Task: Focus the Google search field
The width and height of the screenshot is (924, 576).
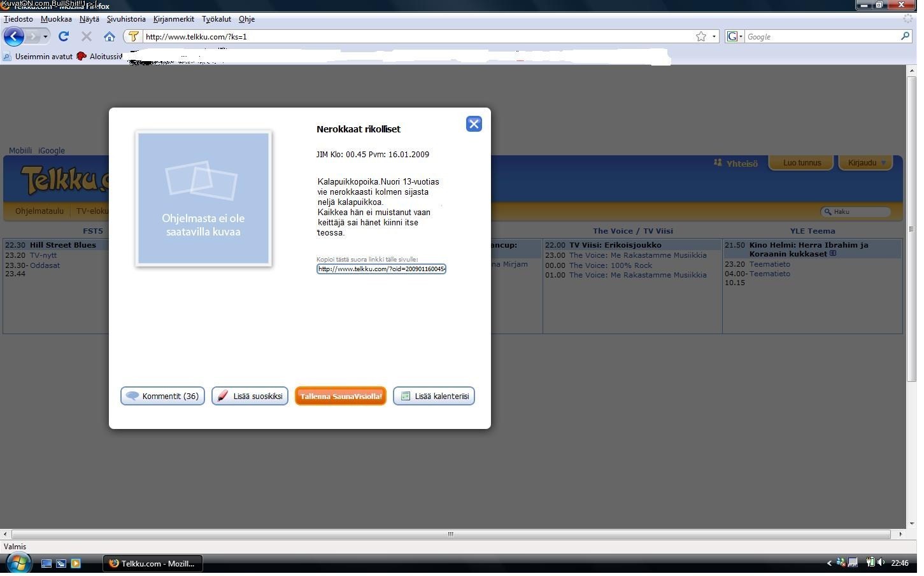Action: point(821,36)
